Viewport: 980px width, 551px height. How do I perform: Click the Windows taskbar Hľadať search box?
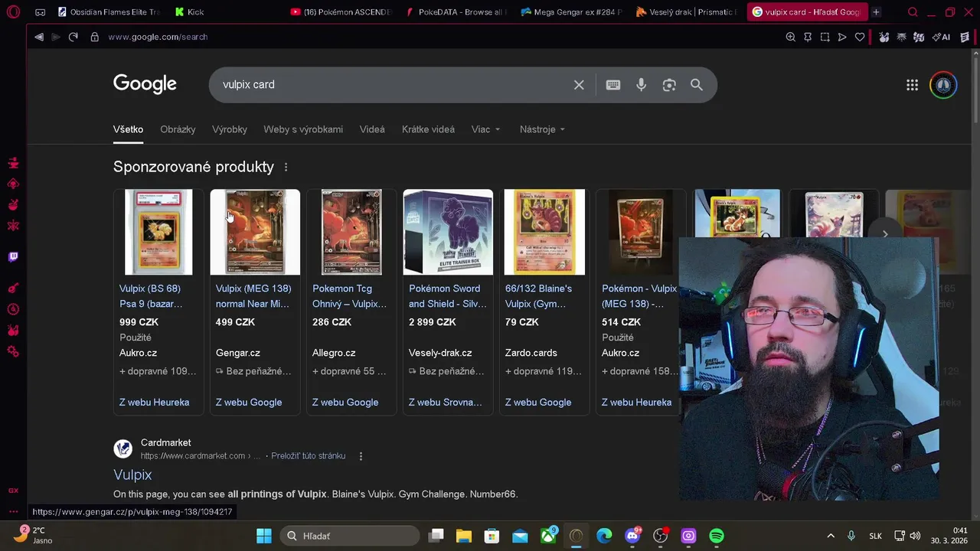(x=350, y=536)
